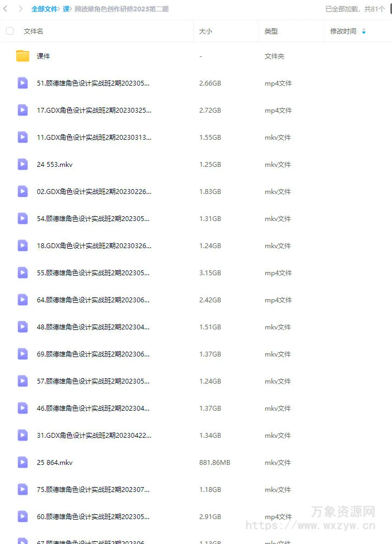This screenshot has width=392, height=544.
Task: Tick the select-all checkbox beside 文件名
Action: click(10, 31)
